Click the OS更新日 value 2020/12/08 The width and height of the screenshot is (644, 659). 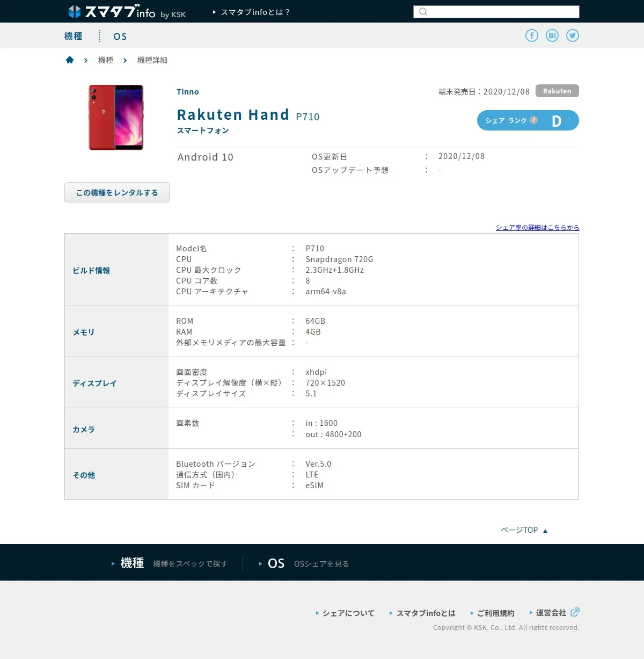462,156
